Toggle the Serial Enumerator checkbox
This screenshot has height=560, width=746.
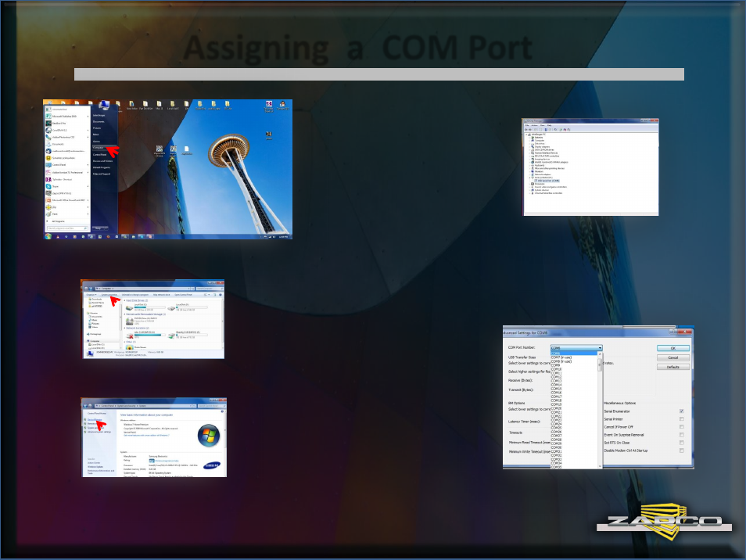tap(682, 411)
